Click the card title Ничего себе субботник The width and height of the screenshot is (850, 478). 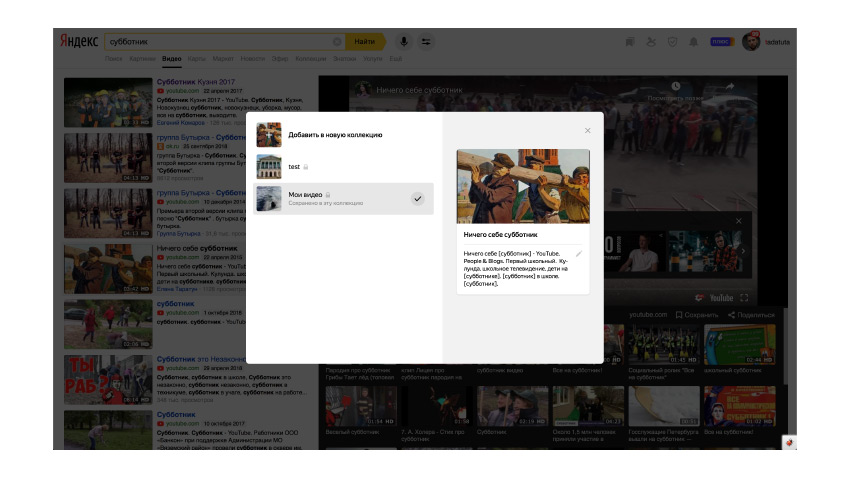[x=500, y=235]
